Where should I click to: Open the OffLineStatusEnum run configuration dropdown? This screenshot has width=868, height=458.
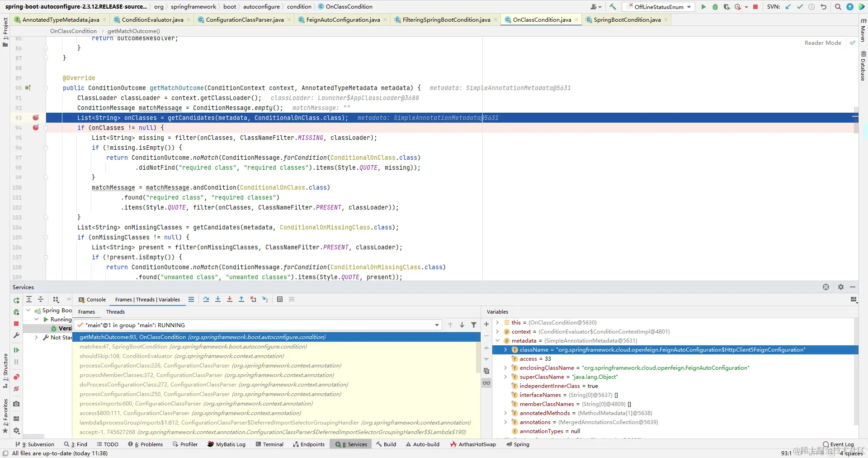point(659,7)
